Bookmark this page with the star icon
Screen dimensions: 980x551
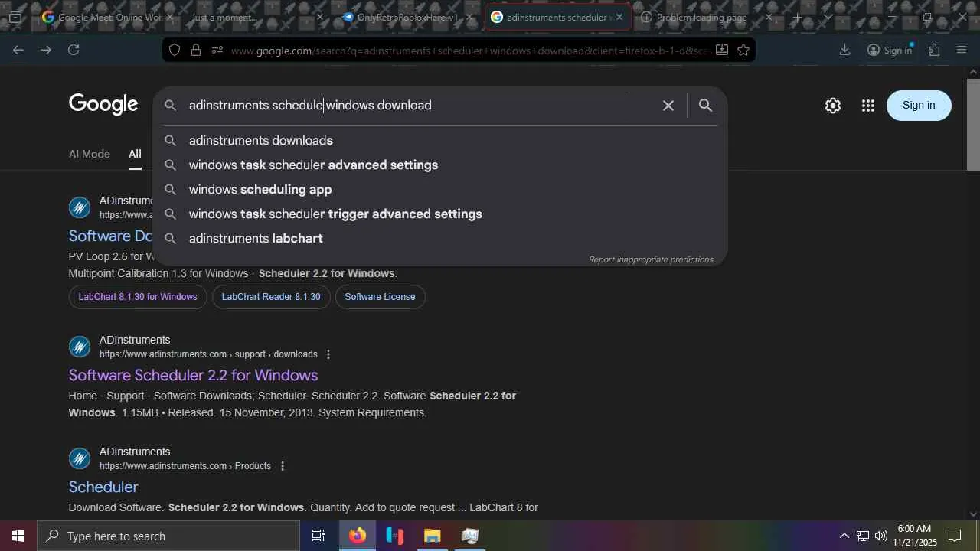coord(743,50)
